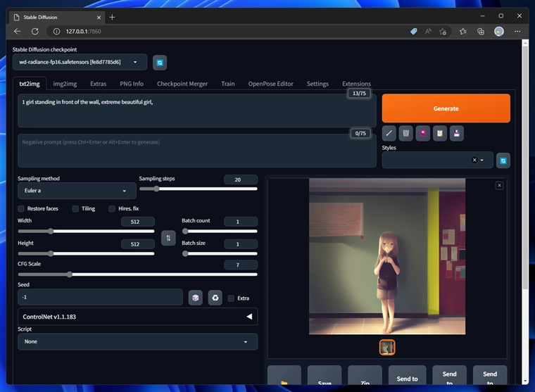Click the arrow icon to read generation parameters
Image resolution: width=535 pixels, height=392 pixels.
(x=389, y=132)
